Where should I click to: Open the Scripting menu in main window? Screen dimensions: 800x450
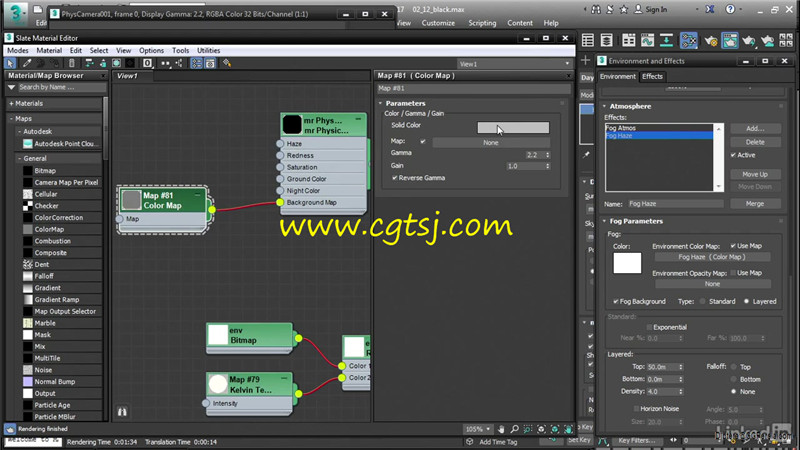point(482,23)
